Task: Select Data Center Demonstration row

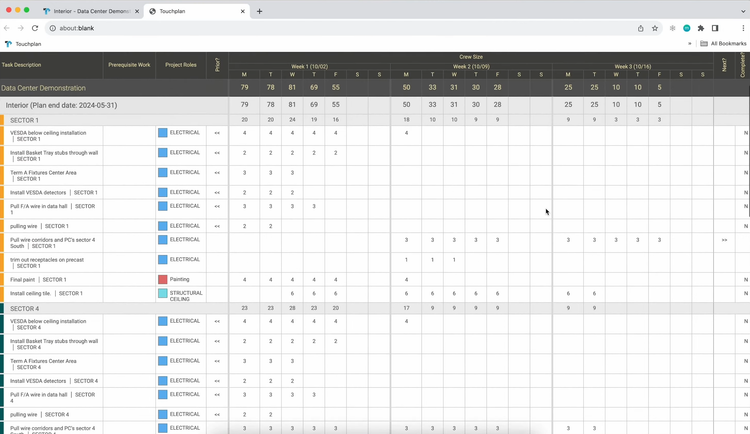Action: pos(375,88)
